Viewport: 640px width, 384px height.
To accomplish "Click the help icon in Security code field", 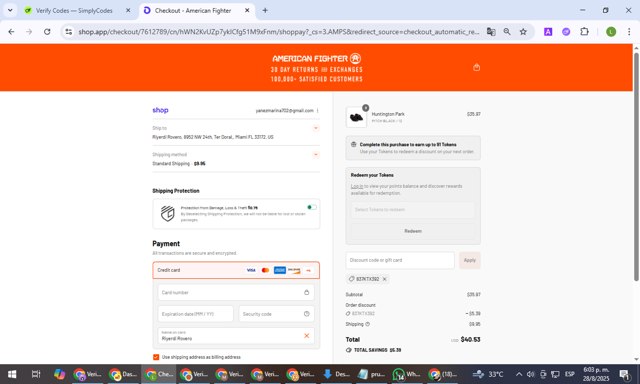I will [x=307, y=314].
